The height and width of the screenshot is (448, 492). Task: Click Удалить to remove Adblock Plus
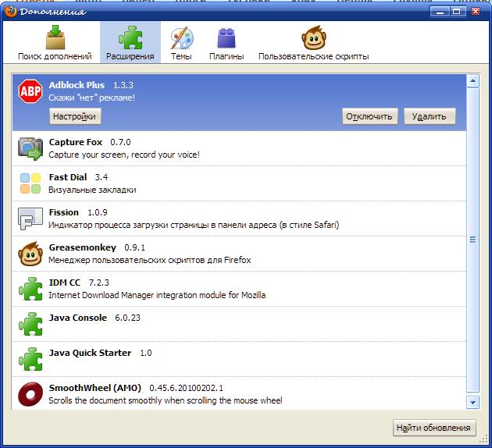coord(430,116)
